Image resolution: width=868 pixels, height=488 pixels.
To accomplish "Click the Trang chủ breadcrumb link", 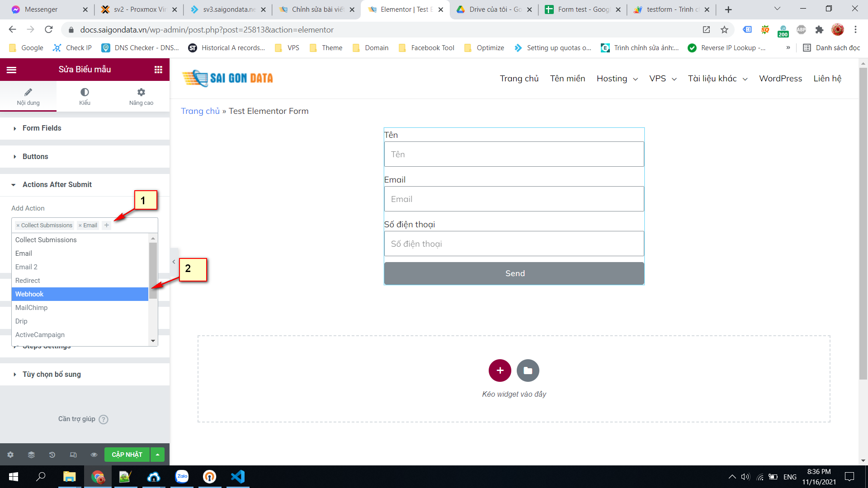I will (200, 111).
